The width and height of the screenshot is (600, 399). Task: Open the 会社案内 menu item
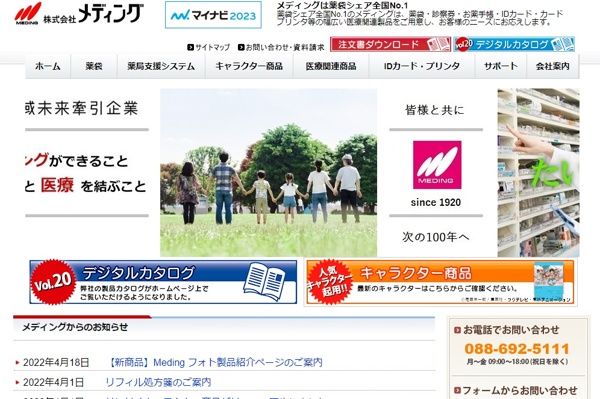(x=553, y=66)
